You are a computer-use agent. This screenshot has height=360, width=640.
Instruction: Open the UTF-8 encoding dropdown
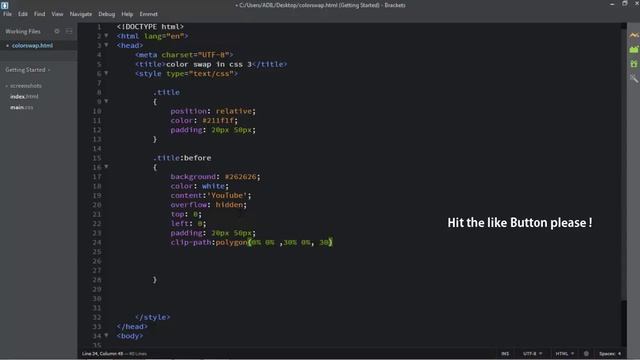(532, 353)
